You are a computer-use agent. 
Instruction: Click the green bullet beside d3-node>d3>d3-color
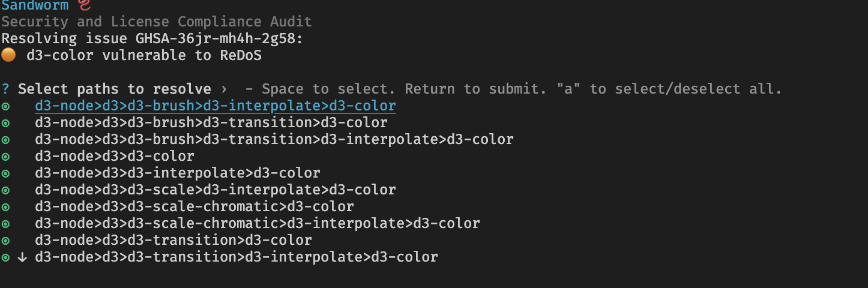(x=5, y=157)
